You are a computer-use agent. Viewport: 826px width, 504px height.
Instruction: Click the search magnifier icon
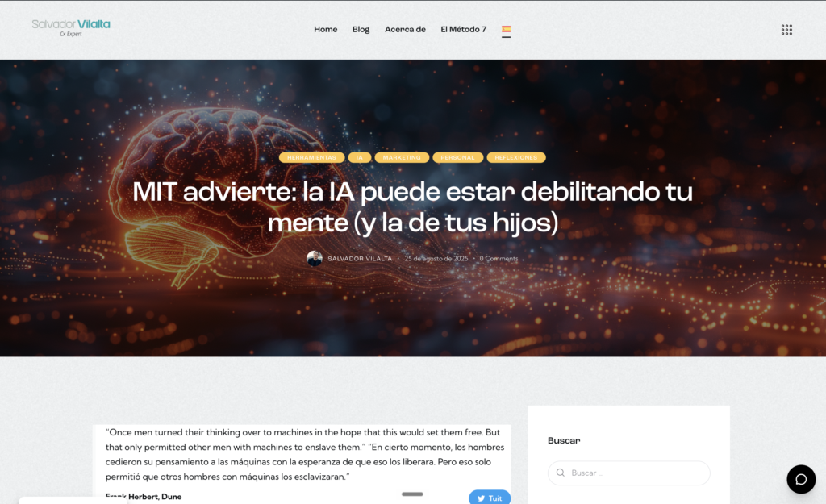coord(561,473)
